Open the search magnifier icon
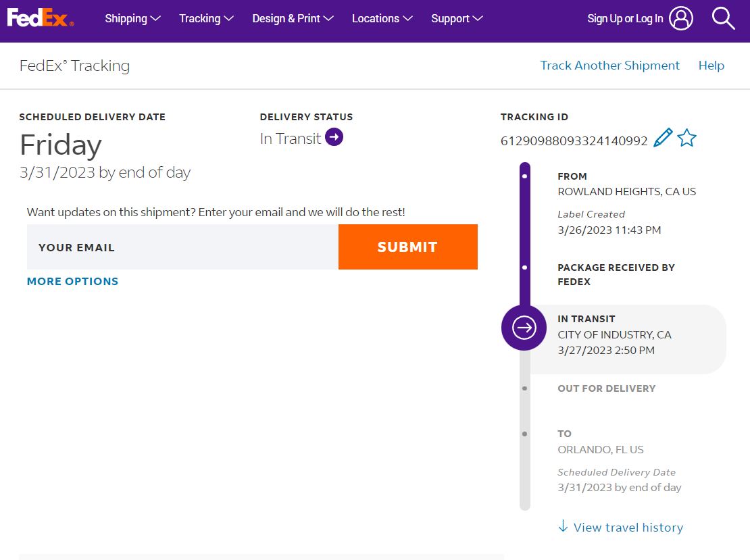The image size is (750, 560). point(723,18)
